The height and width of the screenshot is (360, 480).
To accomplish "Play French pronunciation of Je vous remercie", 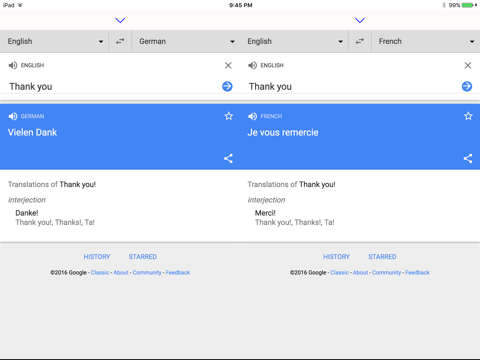I will [252, 116].
